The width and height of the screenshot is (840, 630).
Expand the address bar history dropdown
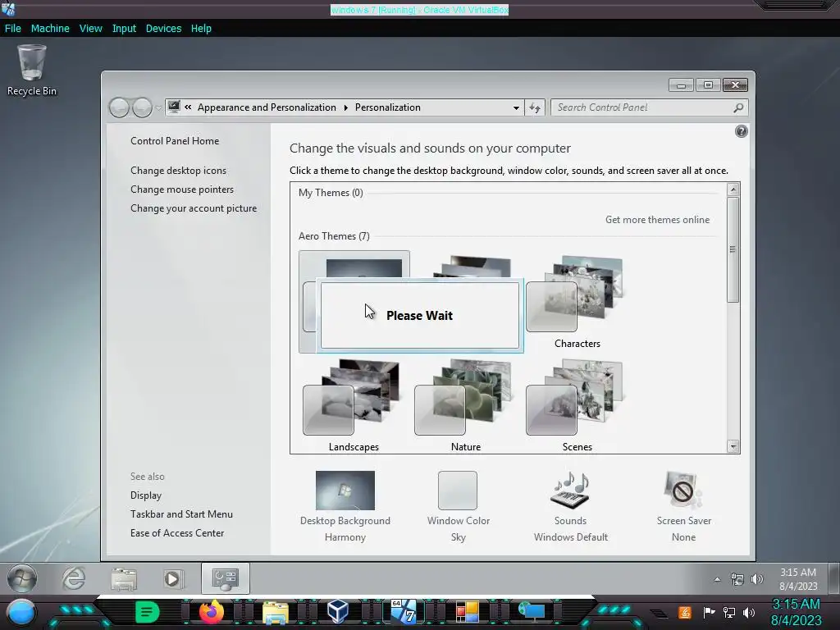(x=516, y=107)
